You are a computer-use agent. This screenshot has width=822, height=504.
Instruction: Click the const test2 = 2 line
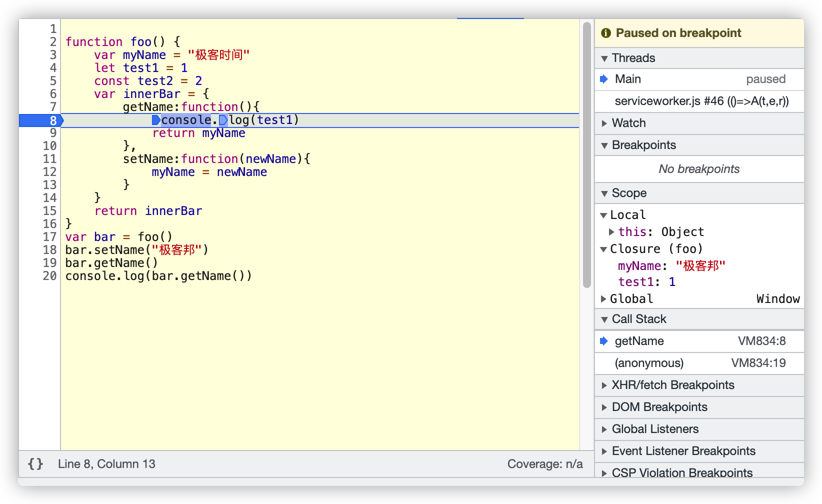[x=148, y=81]
